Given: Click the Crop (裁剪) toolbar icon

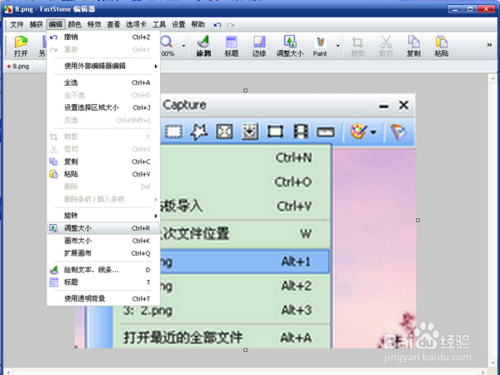Looking at the screenshot, I should pyautogui.click(x=358, y=46).
